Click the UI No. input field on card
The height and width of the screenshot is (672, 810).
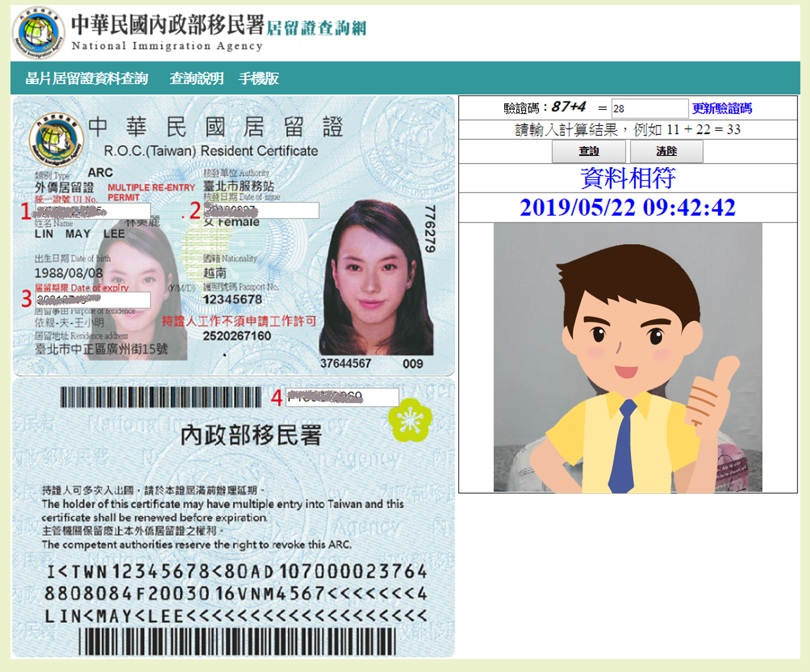93,211
